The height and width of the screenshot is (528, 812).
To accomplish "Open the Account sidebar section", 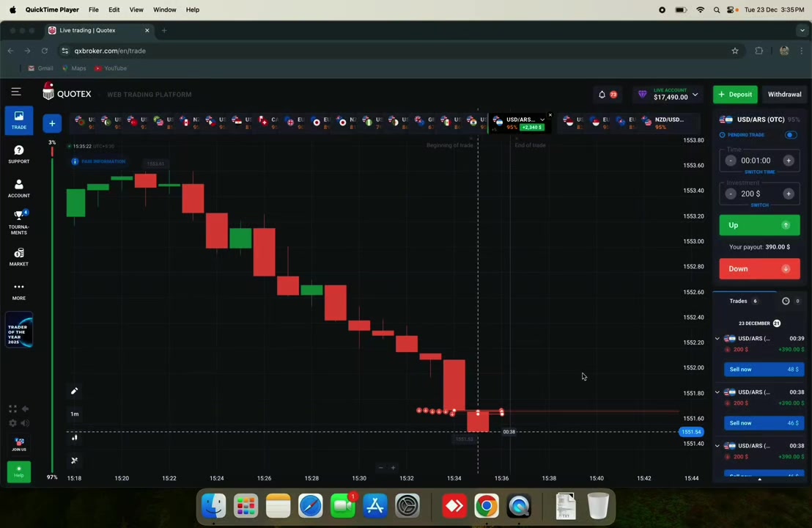I will pyautogui.click(x=19, y=188).
